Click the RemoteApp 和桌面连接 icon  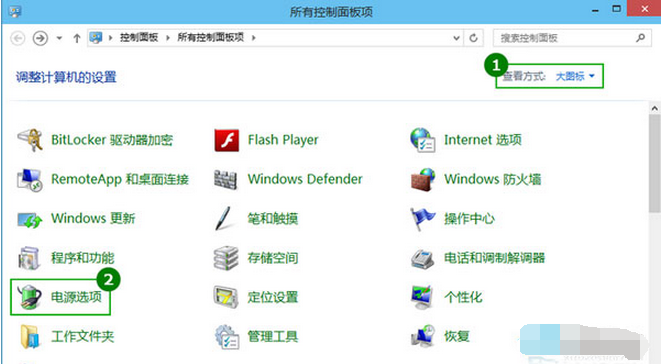(30, 180)
